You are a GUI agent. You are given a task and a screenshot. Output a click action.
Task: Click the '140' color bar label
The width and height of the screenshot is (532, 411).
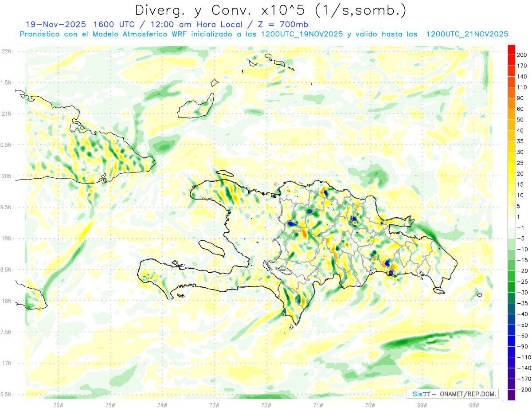[522, 77]
